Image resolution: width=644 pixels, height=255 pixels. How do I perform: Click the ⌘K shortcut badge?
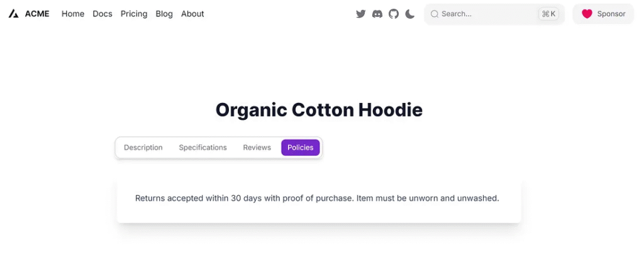[548, 14]
